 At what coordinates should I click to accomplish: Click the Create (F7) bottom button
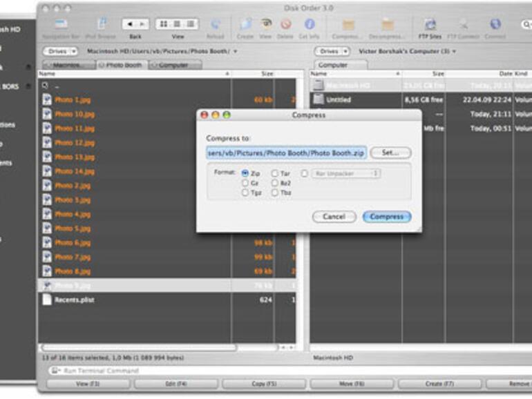point(439,384)
